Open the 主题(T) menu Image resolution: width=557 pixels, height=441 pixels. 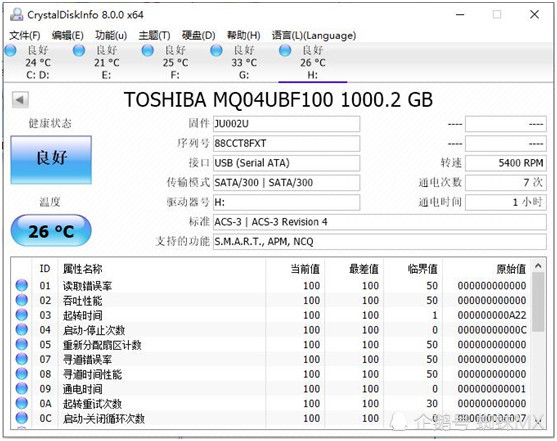coord(154,35)
